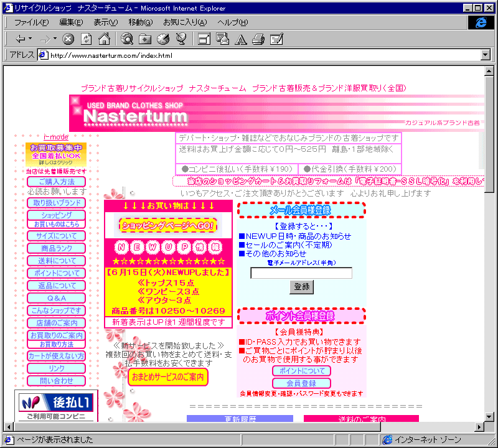Open the History toolbar icon
Viewport: 498px width, 448px height.
click(x=163, y=39)
